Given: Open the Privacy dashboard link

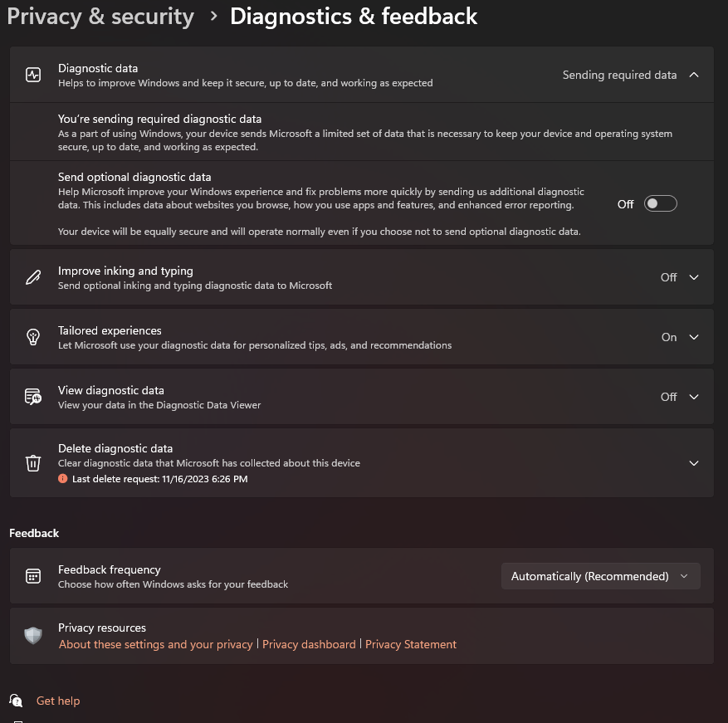Looking at the screenshot, I should 309,644.
